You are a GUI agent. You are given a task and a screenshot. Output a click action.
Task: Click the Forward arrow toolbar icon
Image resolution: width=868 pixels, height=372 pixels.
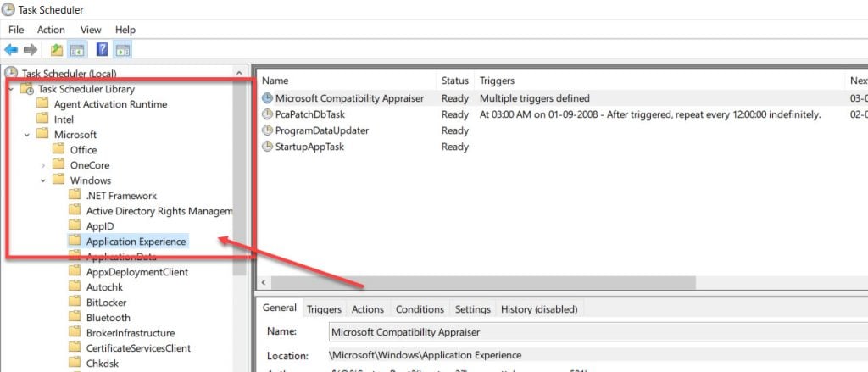pyautogui.click(x=31, y=50)
